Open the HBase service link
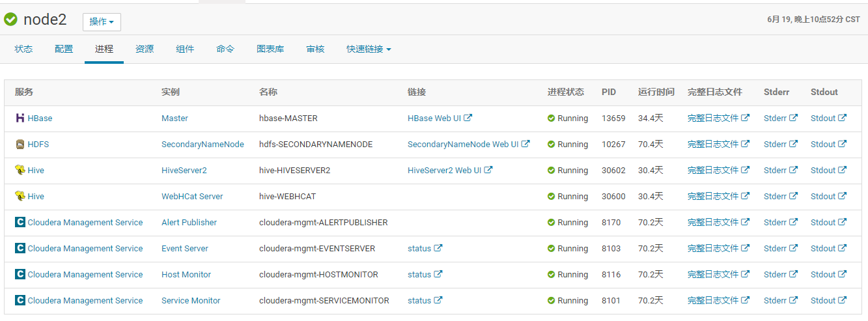 pos(40,119)
